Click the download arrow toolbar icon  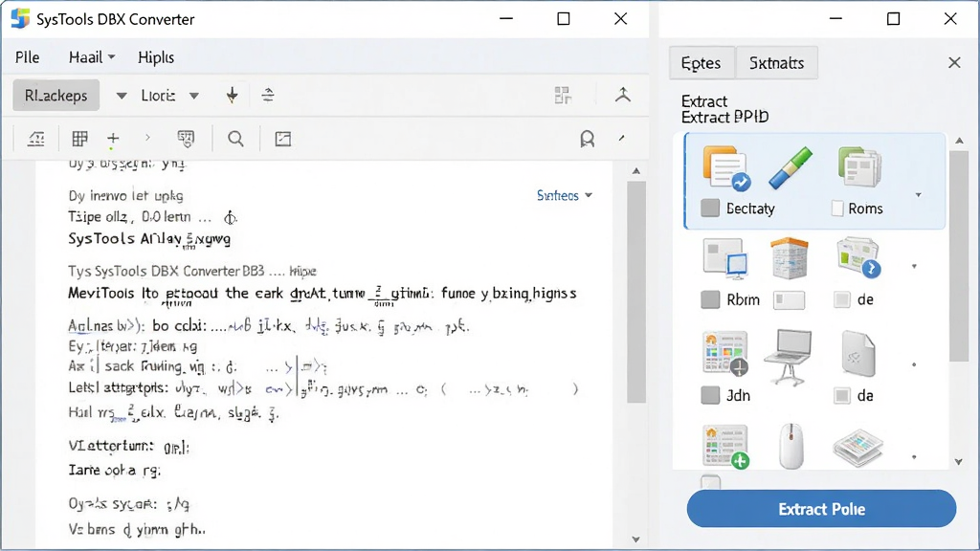tap(232, 95)
